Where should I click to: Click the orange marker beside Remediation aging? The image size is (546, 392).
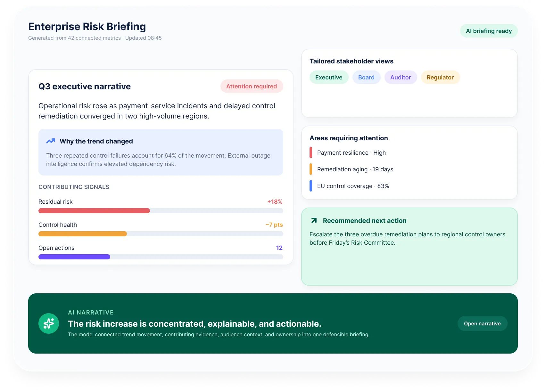point(311,169)
